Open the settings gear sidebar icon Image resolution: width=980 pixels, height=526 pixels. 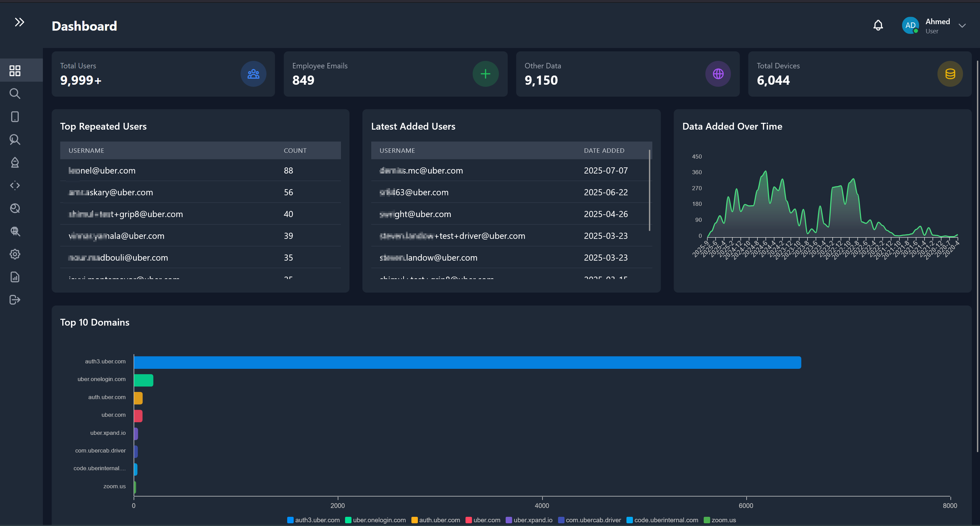point(15,254)
